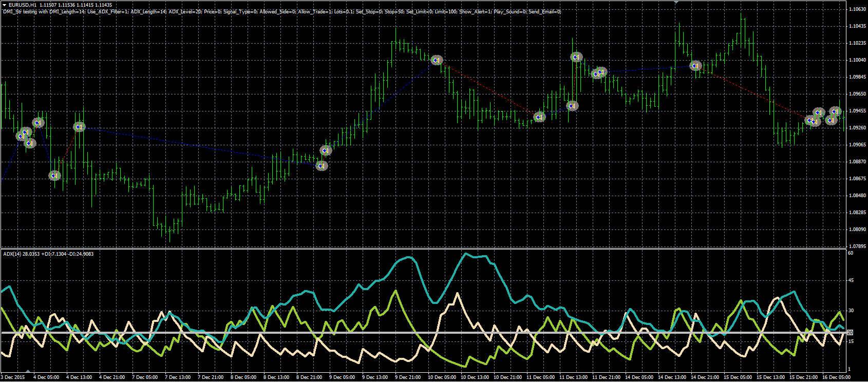The image size is (868, 382).
Task: Click the chart shift triangle on top edge
Action: (676, 3)
